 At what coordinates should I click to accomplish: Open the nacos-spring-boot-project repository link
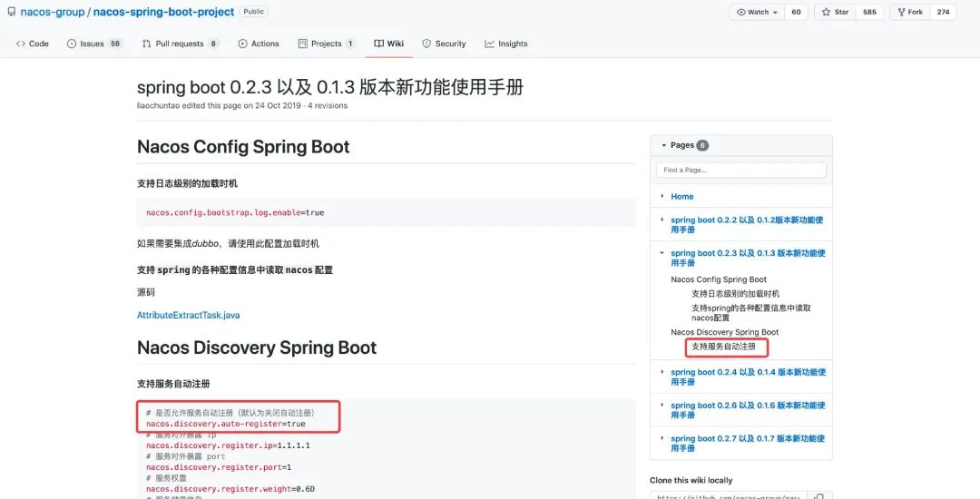pyautogui.click(x=164, y=13)
